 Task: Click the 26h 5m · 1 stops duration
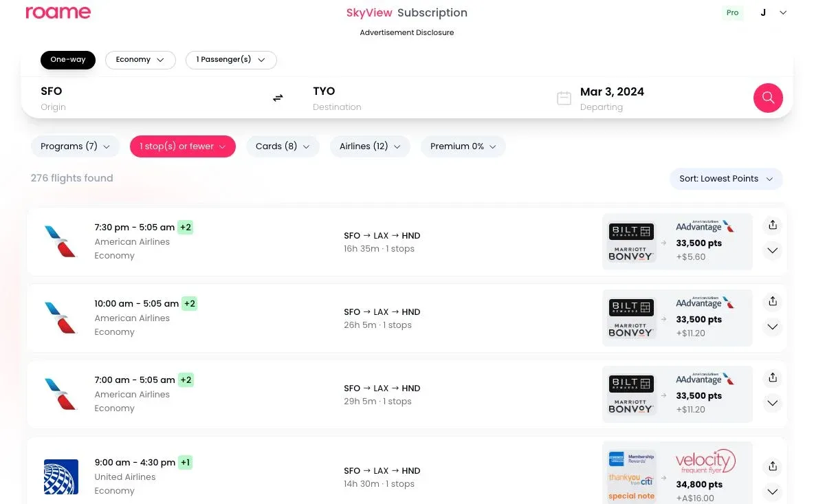pyautogui.click(x=377, y=325)
